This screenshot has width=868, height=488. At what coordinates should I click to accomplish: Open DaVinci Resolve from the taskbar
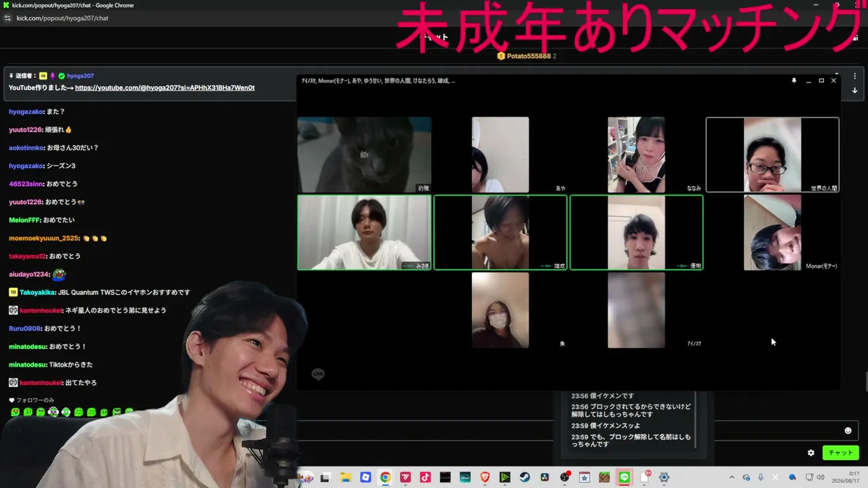pos(545,477)
